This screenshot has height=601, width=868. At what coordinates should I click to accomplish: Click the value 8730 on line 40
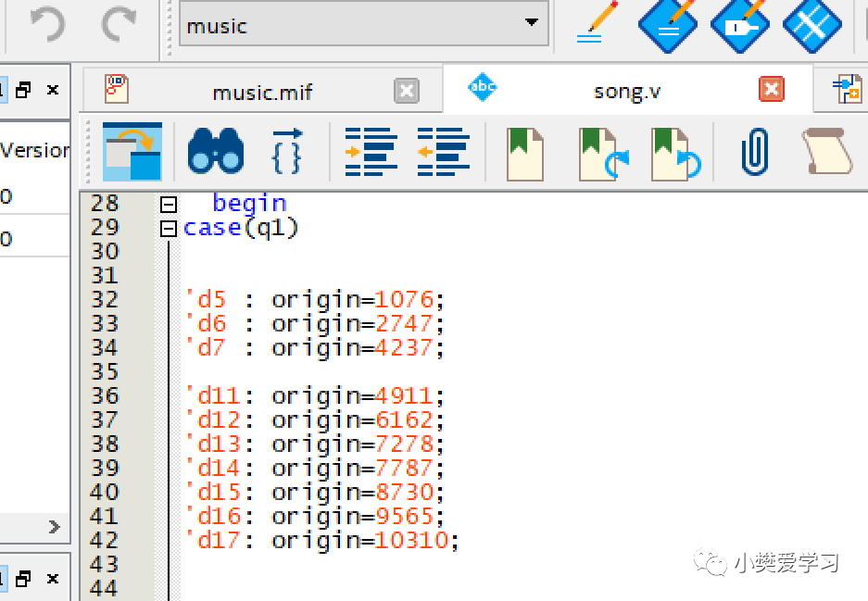404,492
